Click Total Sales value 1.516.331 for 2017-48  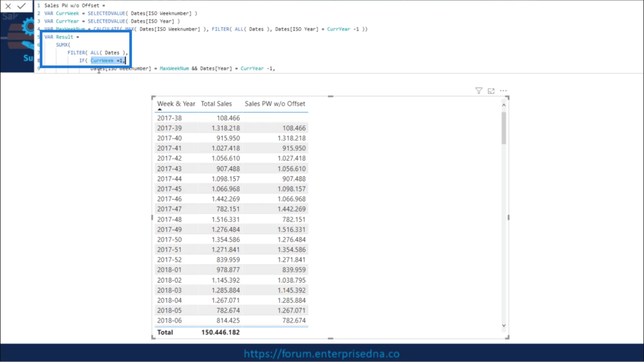point(226,219)
